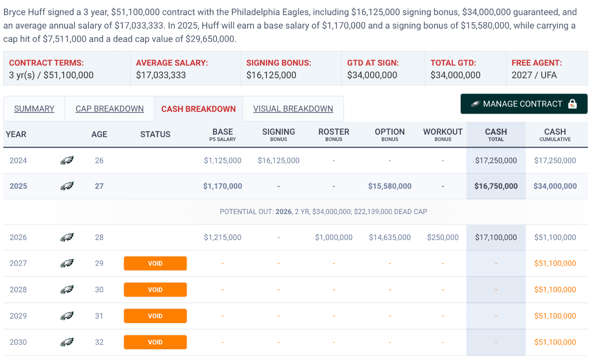Click the Eagles logo in the 2029 row
Image resolution: width=592 pixels, height=364 pixels.
67,316
